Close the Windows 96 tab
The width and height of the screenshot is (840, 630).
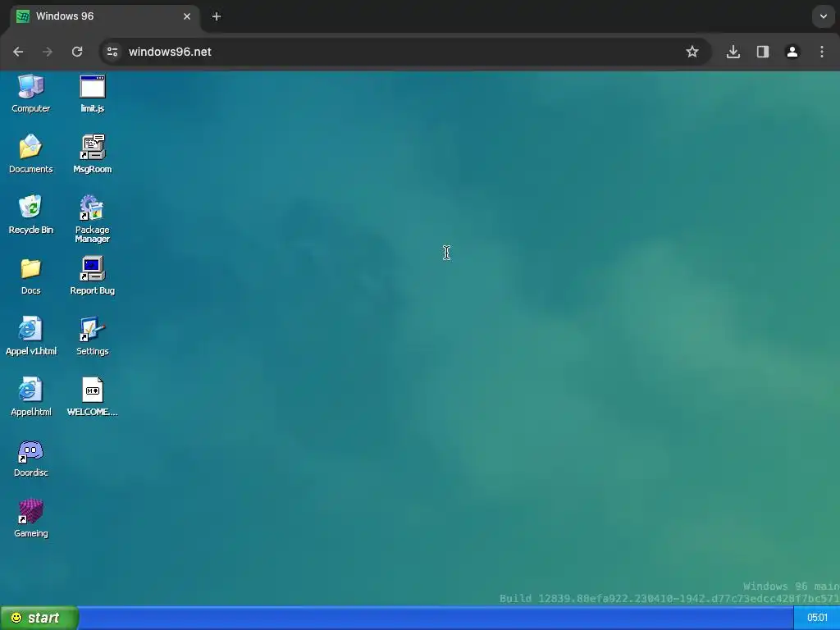(x=187, y=16)
